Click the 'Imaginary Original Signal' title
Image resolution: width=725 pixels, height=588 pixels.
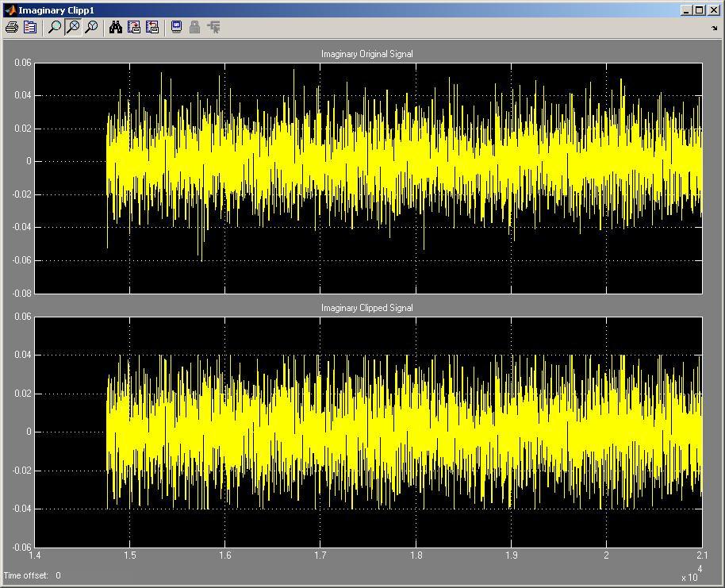click(x=367, y=54)
